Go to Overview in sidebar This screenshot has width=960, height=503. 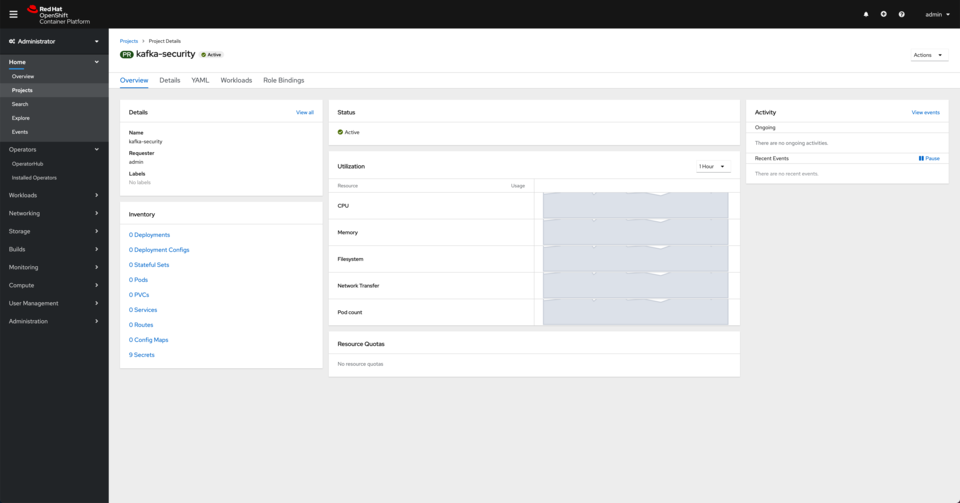[x=23, y=76]
